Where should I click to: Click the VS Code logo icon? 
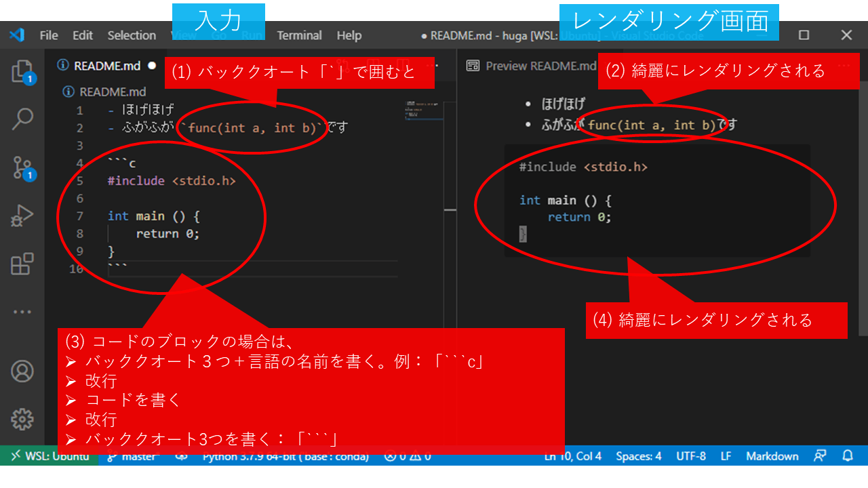[16, 35]
